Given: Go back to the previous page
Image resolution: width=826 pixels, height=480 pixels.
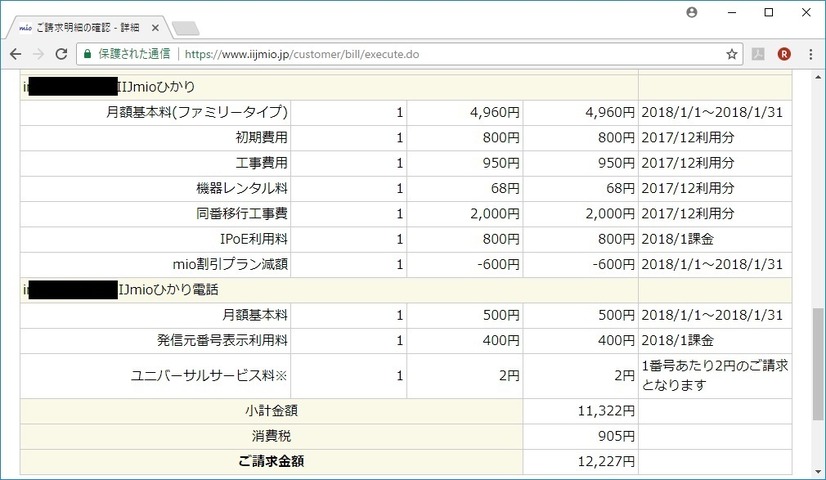Looking at the screenshot, I should click(15, 54).
